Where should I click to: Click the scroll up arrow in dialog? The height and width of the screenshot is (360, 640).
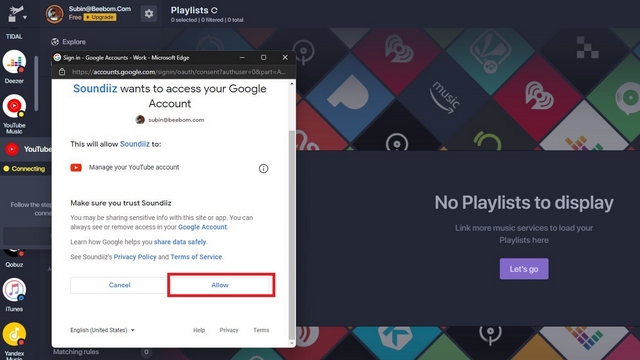pyautogui.click(x=291, y=84)
